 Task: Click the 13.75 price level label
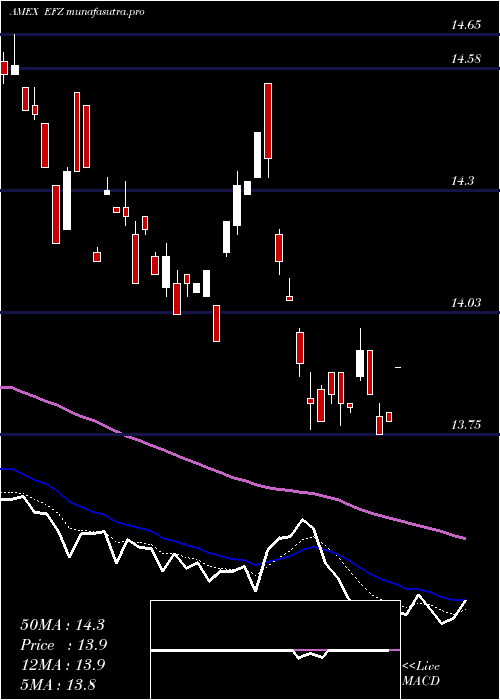[466, 425]
